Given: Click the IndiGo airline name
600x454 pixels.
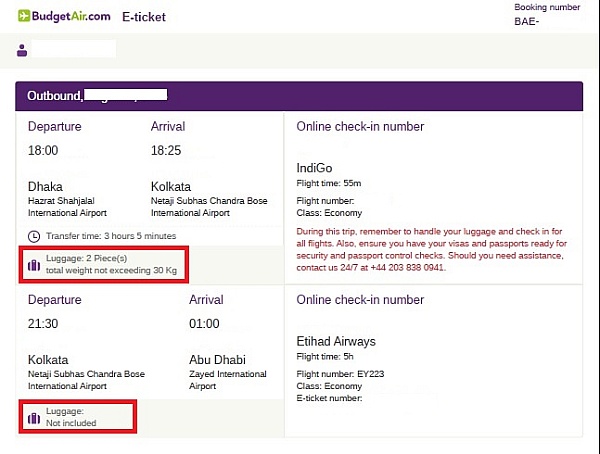Looking at the screenshot, I should click(x=314, y=168).
